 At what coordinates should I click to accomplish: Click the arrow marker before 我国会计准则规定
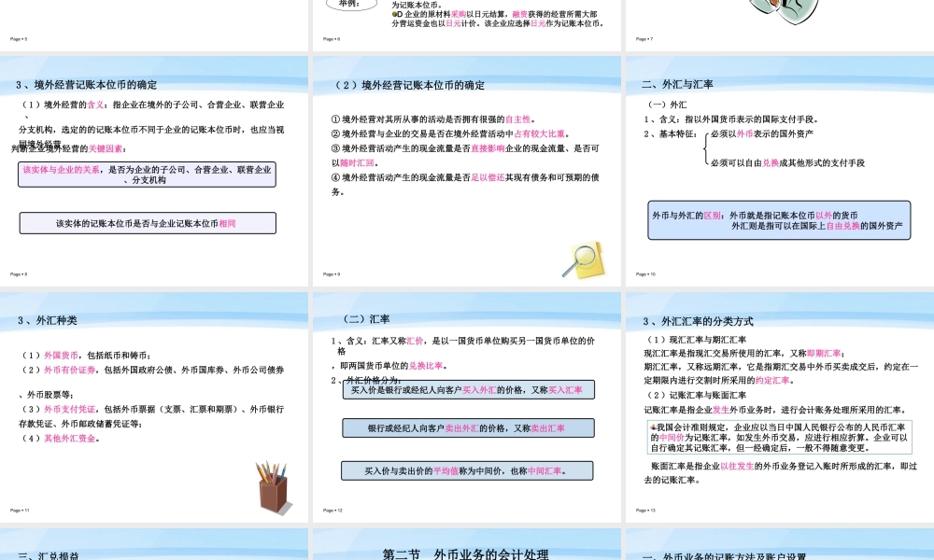pos(653,426)
